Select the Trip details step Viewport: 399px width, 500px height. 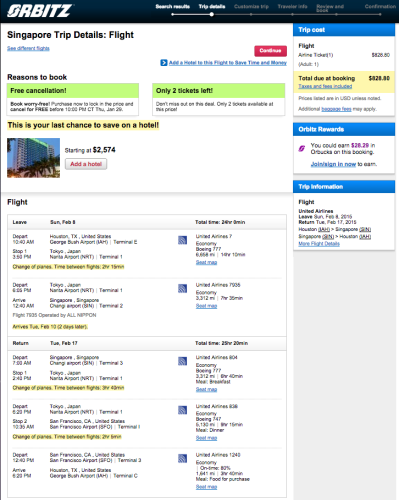click(212, 6)
